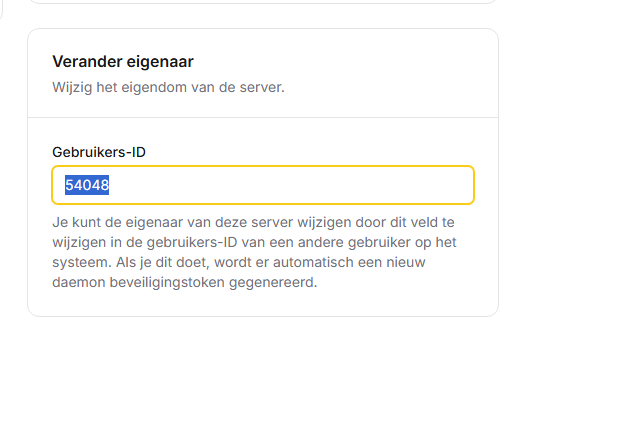Click the subtitle "Wijzig het eigendom van de server."
This screenshot has height=440, width=637.
pos(168,87)
